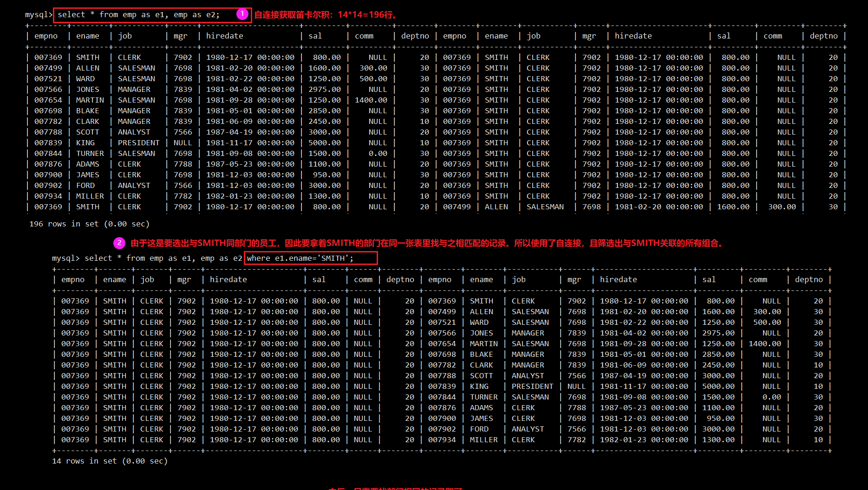Click the clause "where e1.ename='SMITH';"

pos(300,258)
